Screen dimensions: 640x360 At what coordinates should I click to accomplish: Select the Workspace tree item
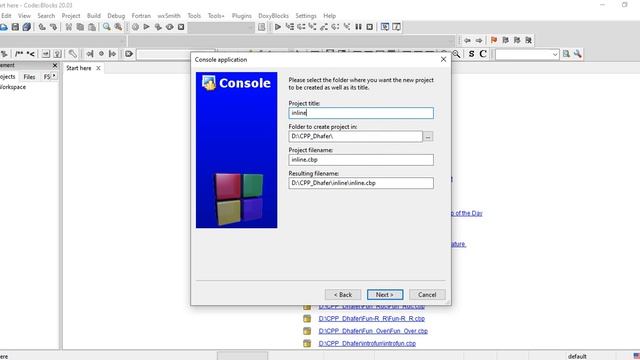(13, 87)
